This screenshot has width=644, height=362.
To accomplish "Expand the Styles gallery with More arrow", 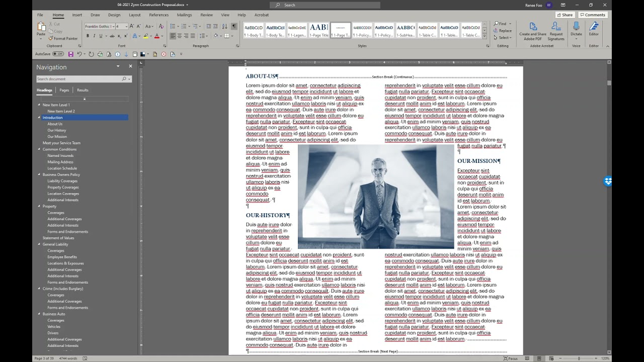I will click(485, 36).
